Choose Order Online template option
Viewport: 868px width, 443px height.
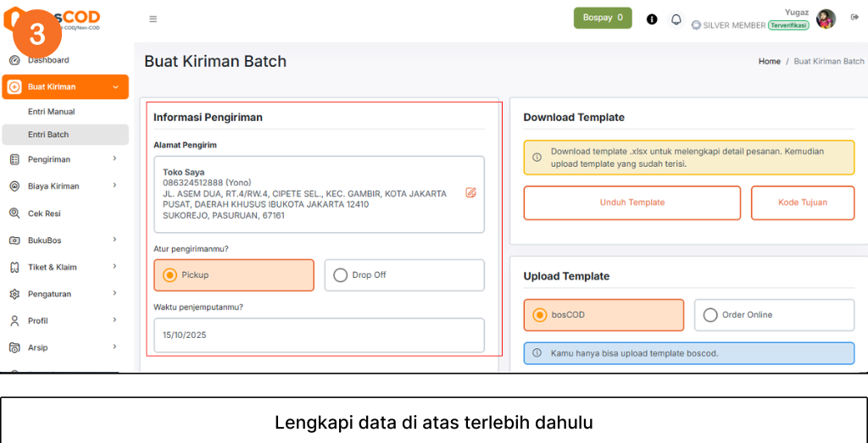(710, 315)
